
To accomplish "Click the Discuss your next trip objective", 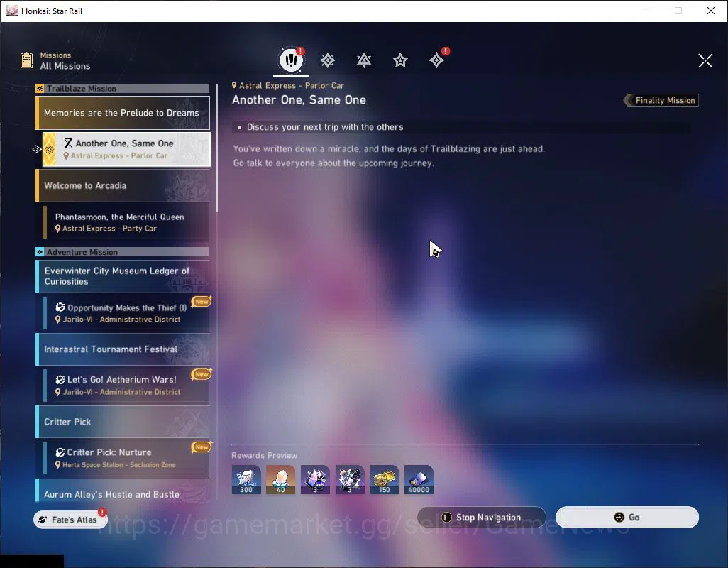I will 324,127.
